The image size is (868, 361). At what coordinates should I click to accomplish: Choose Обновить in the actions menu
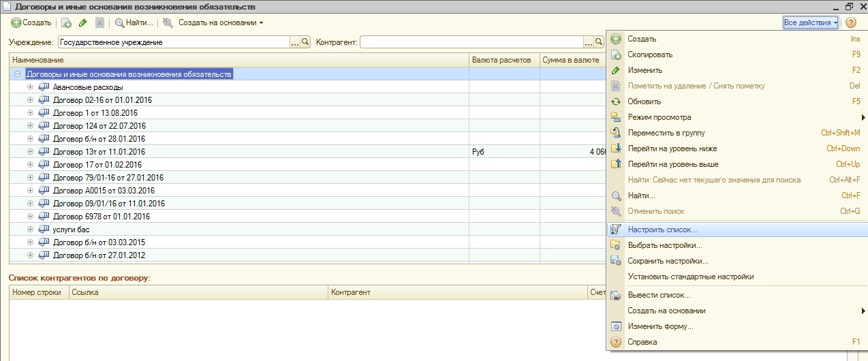[737, 101]
